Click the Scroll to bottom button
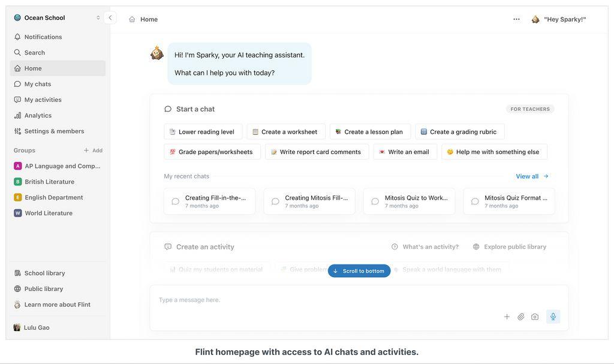Viewport: 614px width, 364px height. point(359,270)
